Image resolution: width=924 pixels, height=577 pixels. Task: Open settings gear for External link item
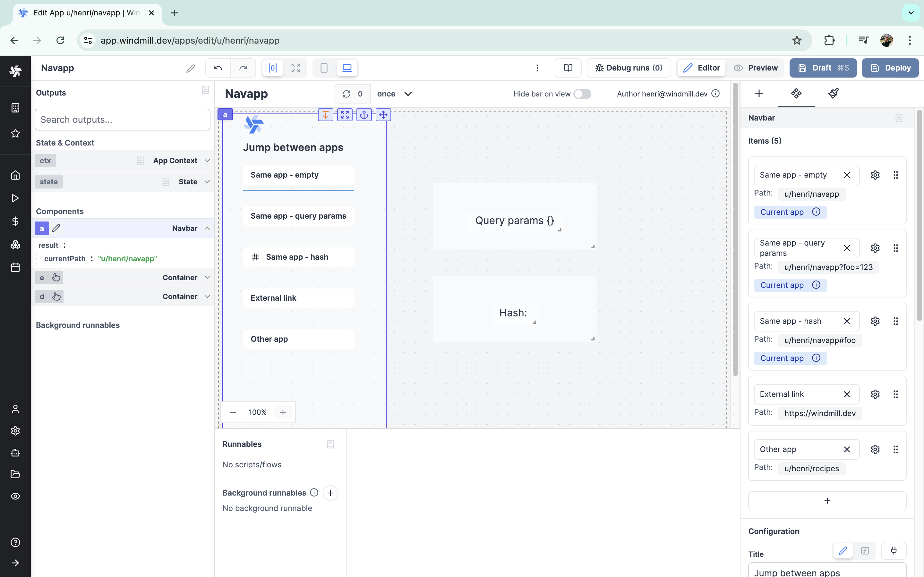875,394
